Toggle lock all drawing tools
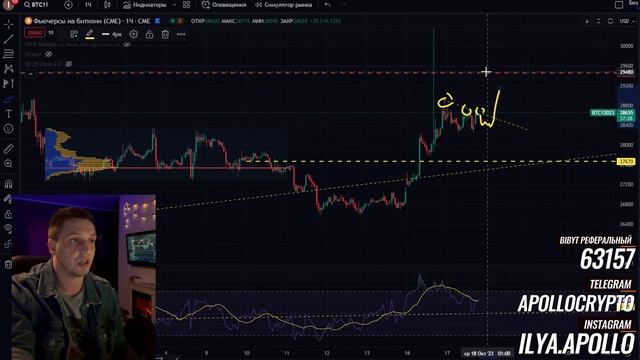Screen dimensions: 640x360 click(9, 214)
